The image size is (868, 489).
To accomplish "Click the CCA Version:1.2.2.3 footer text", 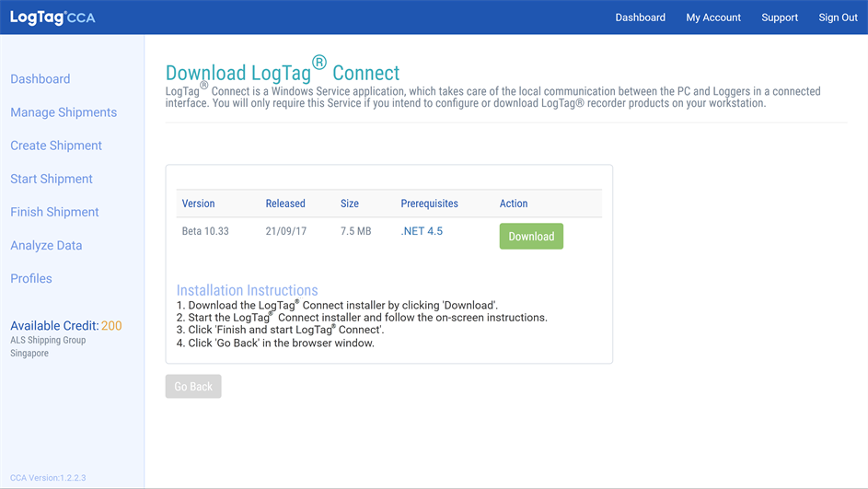I will click(48, 477).
